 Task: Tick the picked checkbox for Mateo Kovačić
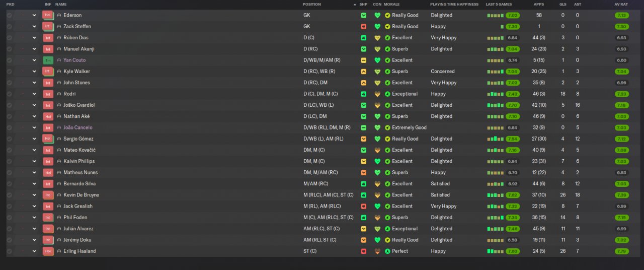10,150
